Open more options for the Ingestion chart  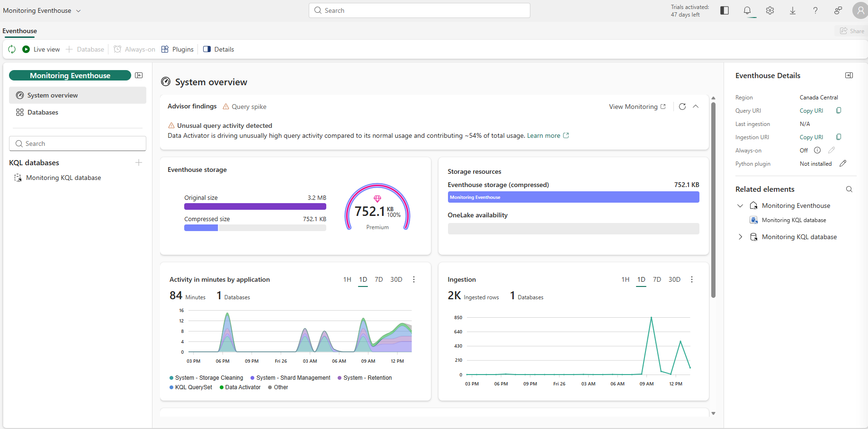click(692, 279)
